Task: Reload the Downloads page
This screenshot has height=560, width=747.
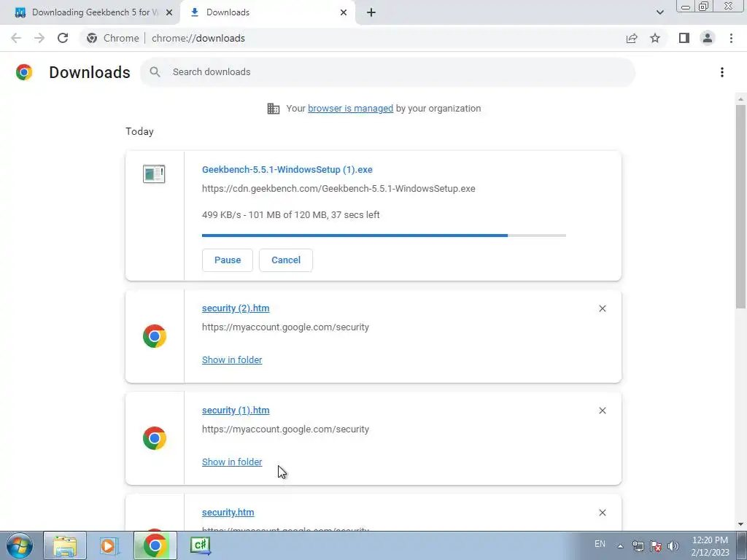Action: (63, 38)
